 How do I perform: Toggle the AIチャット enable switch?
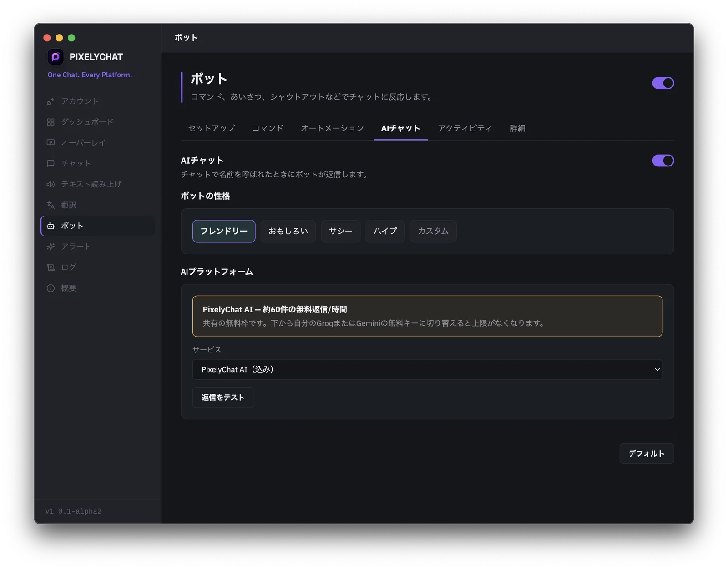pyautogui.click(x=663, y=161)
